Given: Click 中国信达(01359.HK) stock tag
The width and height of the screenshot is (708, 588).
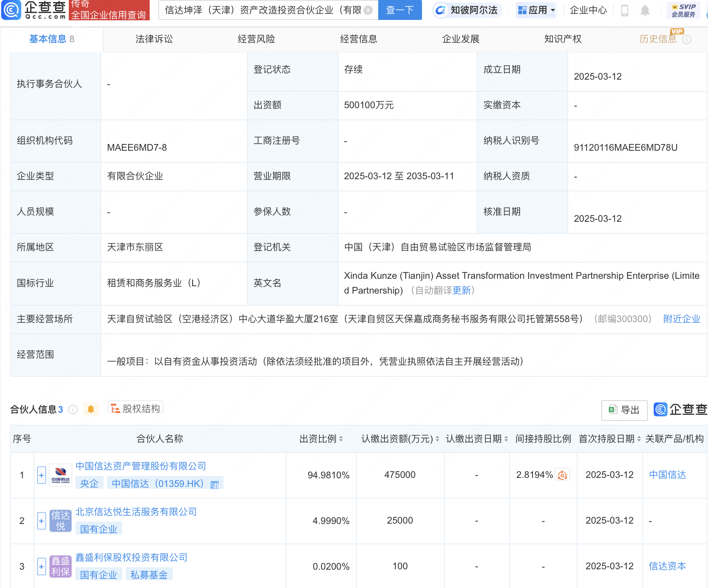Looking at the screenshot, I should (x=165, y=483).
